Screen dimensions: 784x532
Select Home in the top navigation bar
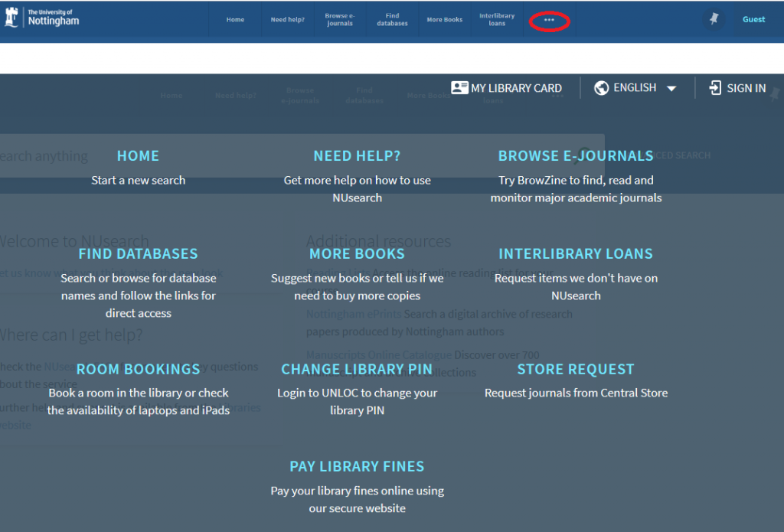tap(235, 20)
